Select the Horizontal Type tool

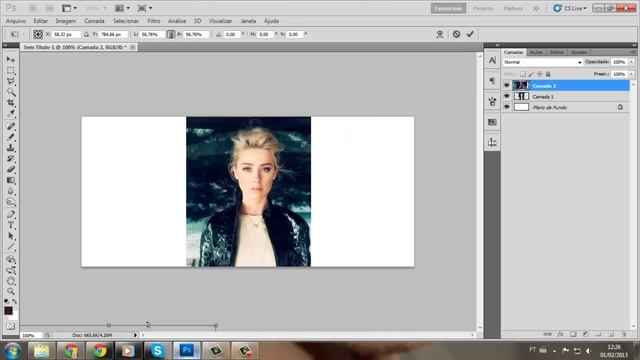[11, 225]
